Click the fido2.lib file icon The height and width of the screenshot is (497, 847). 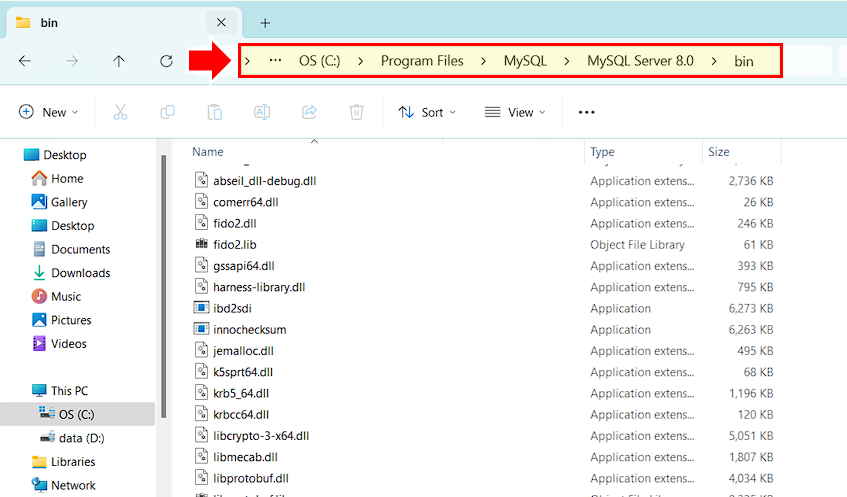[201, 244]
